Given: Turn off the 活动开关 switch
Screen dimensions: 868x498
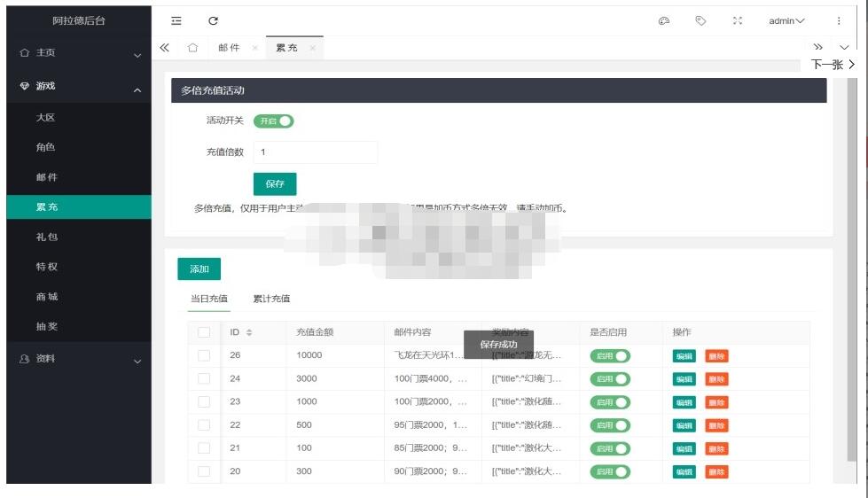Looking at the screenshot, I should (x=273, y=121).
